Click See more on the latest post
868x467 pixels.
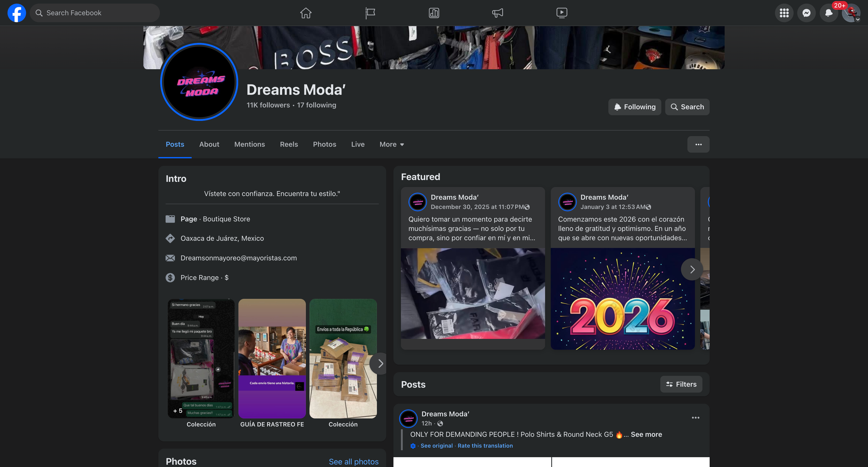[646, 434]
